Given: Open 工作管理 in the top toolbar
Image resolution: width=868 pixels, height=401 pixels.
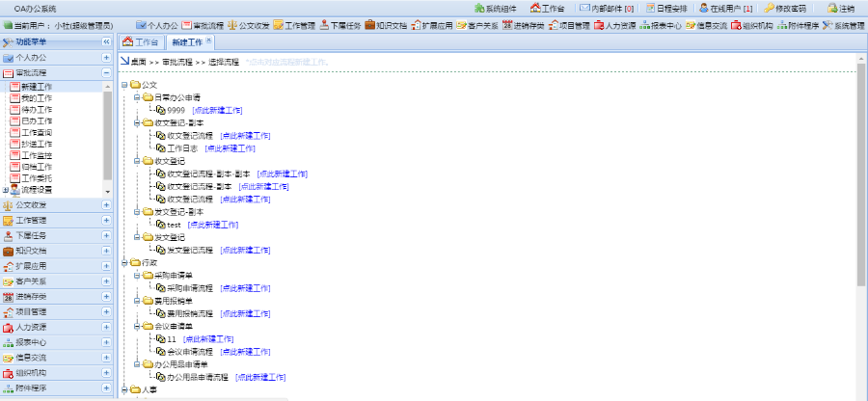Looking at the screenshot, I should [294, 25].
